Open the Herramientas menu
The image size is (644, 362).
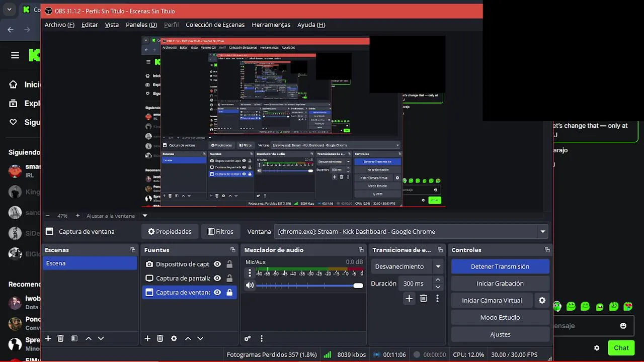click(x=271, y=25)
